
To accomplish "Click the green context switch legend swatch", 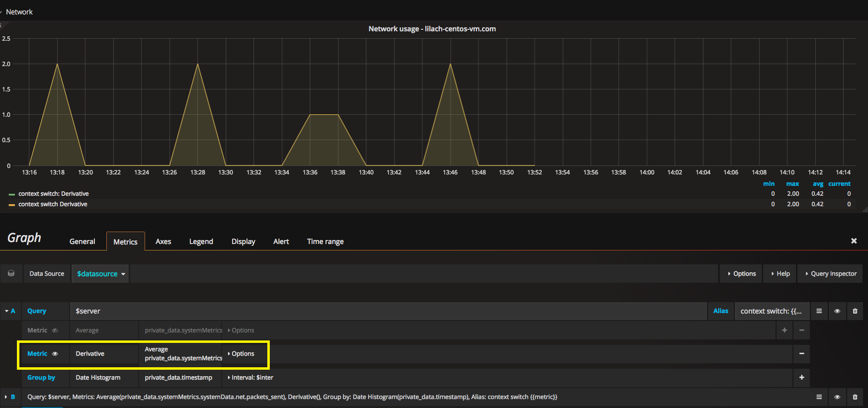I will (11, 194).
